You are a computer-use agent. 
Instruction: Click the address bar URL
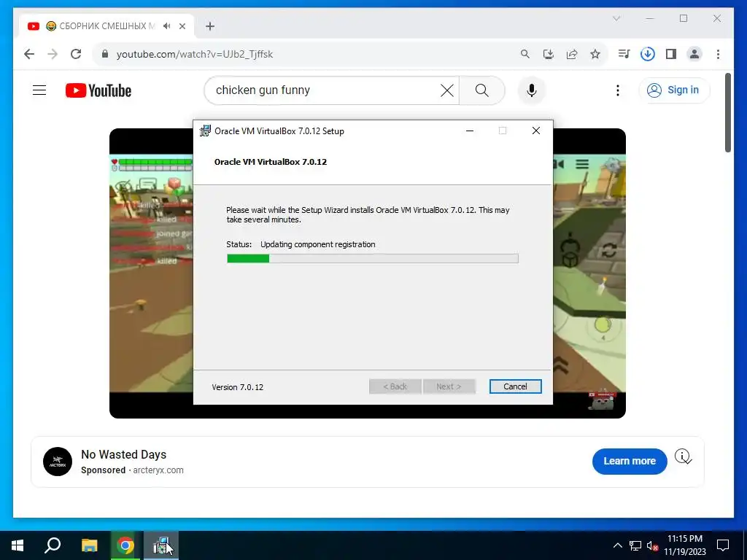tap(194, 54)
